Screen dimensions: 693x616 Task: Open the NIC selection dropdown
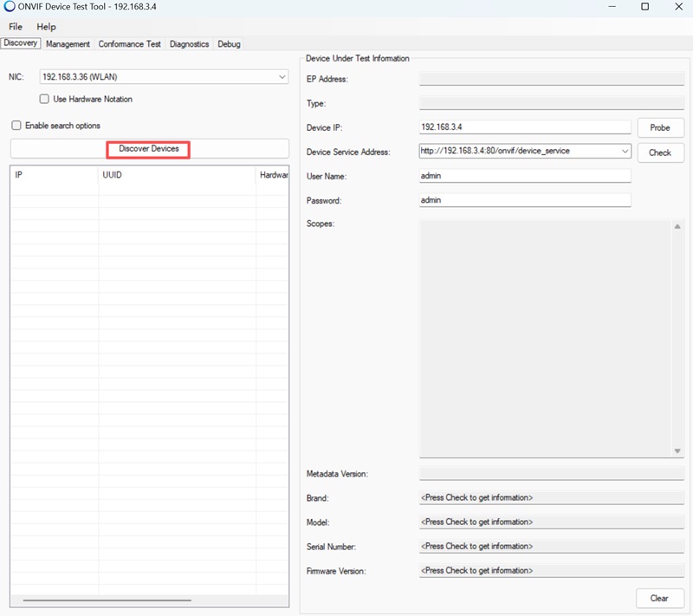point(282,77)
